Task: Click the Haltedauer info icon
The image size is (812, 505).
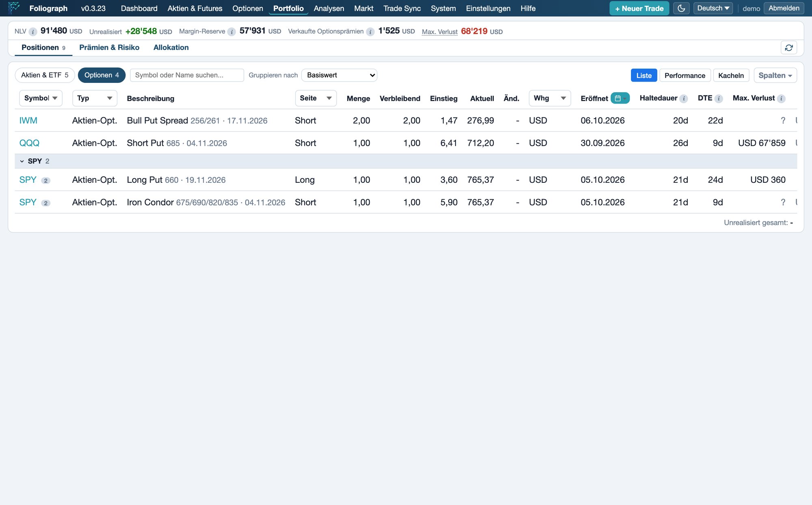Action: point(684,98)
